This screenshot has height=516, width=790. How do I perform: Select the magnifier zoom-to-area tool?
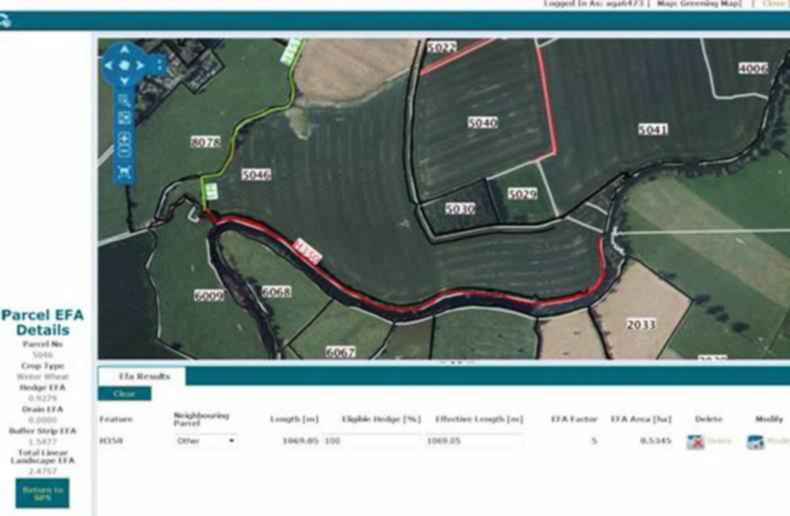(x=124, y=100)
